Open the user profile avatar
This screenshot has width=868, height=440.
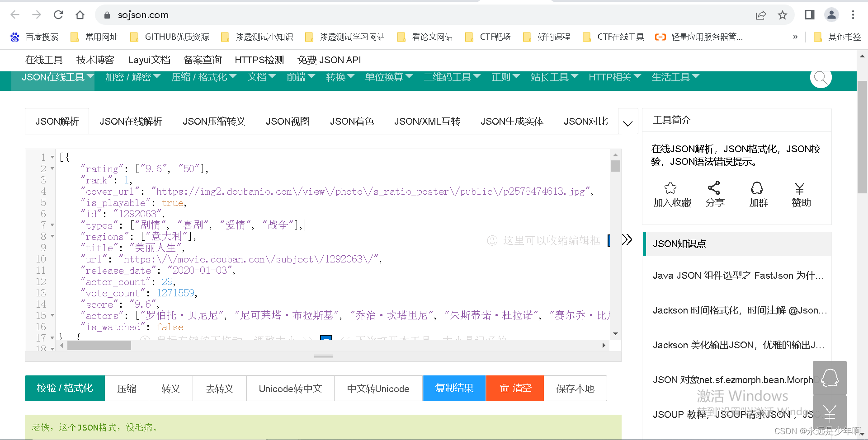[831, 15]
